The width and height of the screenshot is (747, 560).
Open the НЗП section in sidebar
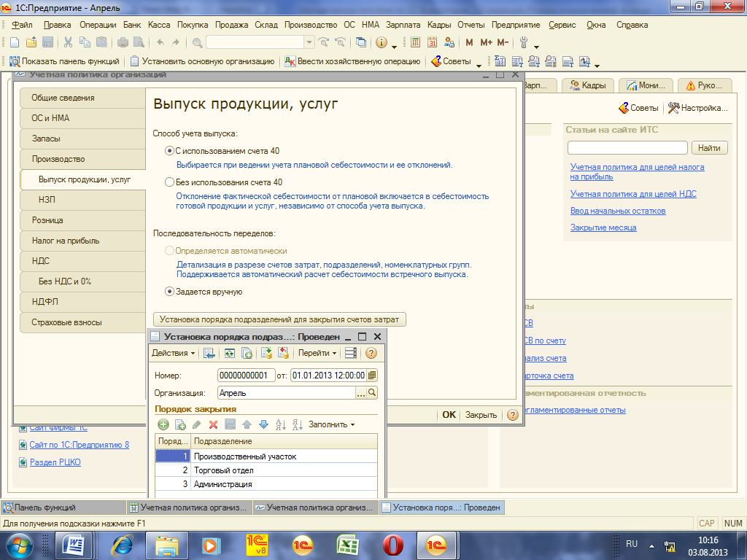coord(83,200)
